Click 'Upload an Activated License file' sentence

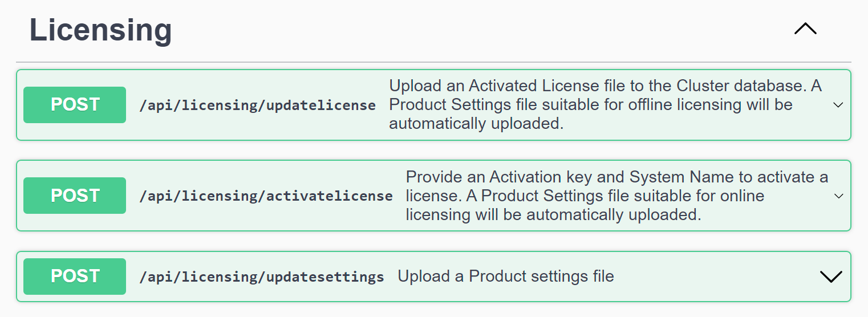(605, 86)
